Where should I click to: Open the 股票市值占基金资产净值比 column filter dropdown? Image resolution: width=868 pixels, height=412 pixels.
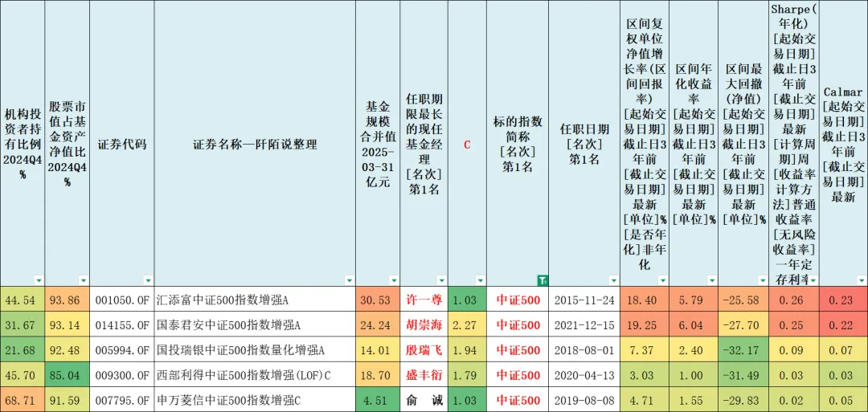click(x=83, y=279)
